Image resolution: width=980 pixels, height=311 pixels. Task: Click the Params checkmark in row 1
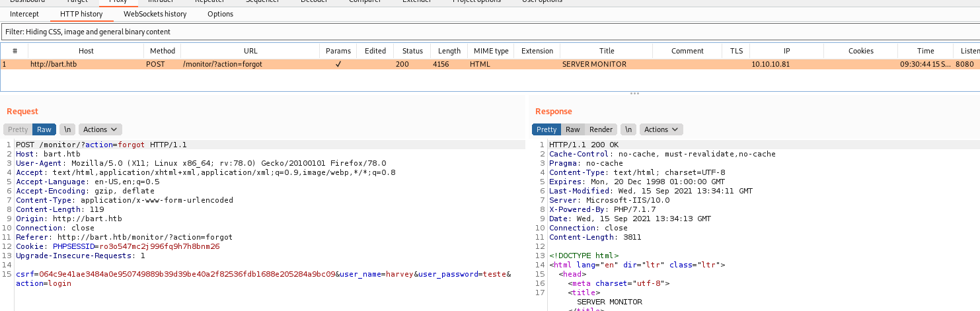pos(338,64)
